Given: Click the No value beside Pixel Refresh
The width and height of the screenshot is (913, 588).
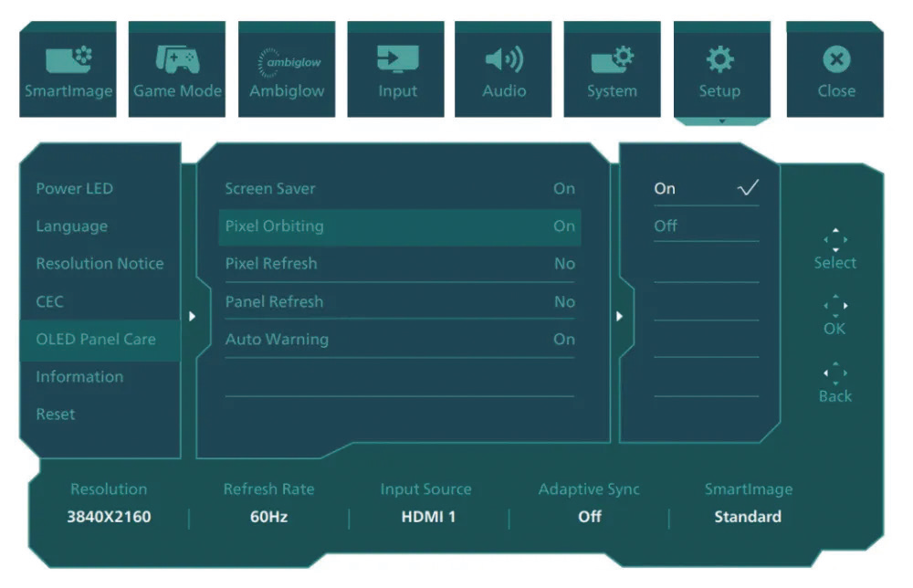Looking at the screenshot, I should [x=565, y=264].
